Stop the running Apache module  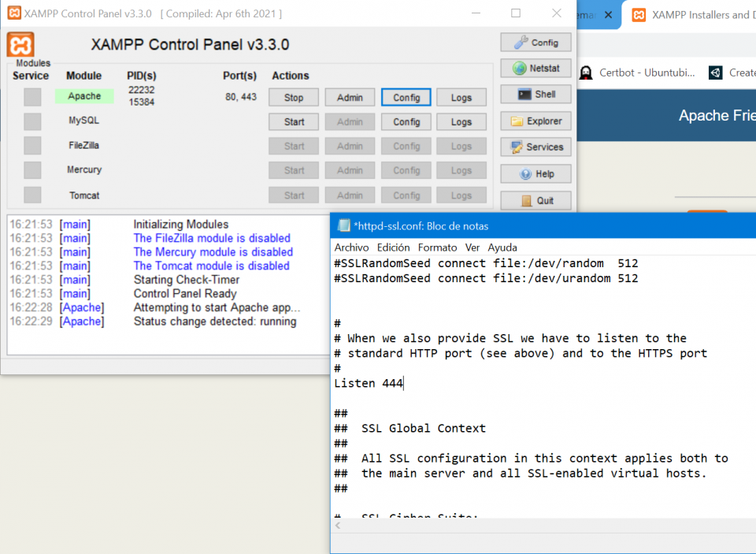[x=293, y=97]
